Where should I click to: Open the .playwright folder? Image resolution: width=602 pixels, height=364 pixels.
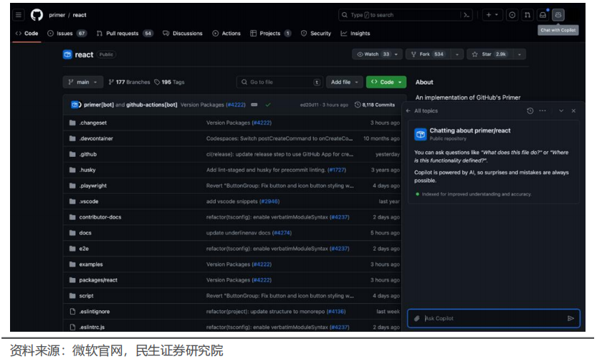tap(93, 186)
